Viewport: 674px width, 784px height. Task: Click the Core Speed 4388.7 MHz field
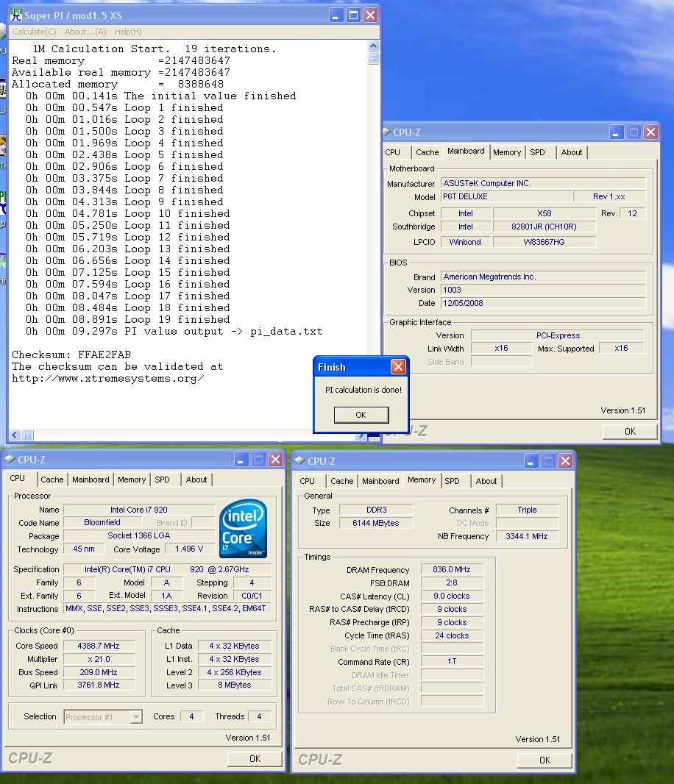[99, 646]
